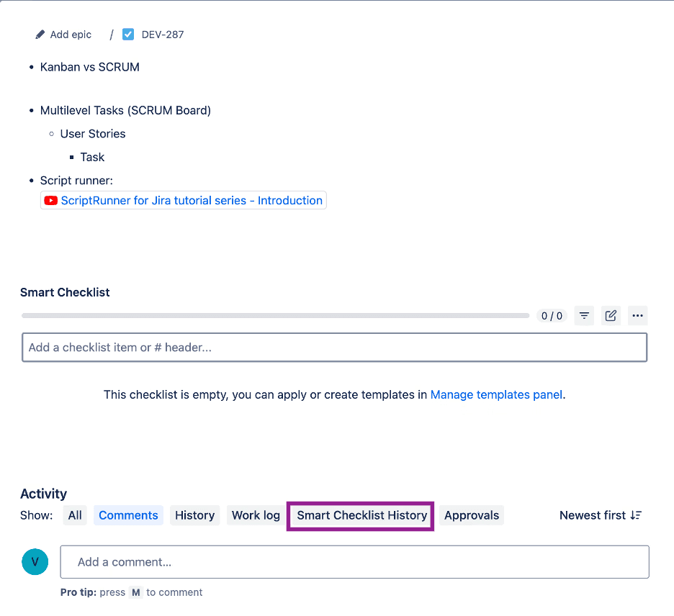Select the Comments activity filter
Viewport: 674px width, 616px height.
coord(128,515)
